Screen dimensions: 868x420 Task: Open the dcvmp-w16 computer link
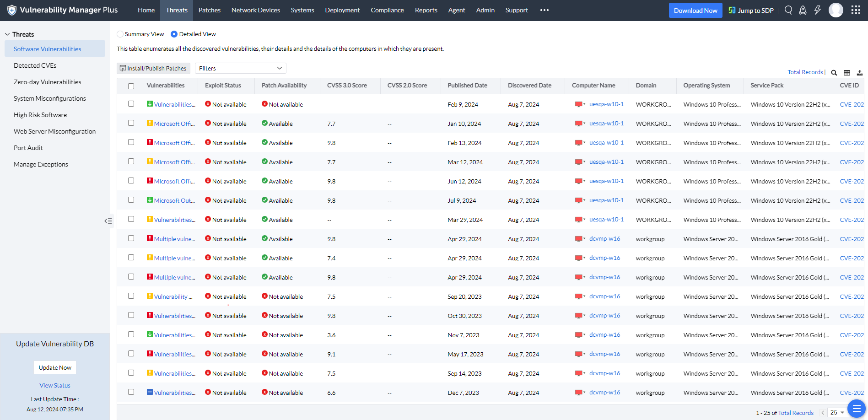[604, 238]
